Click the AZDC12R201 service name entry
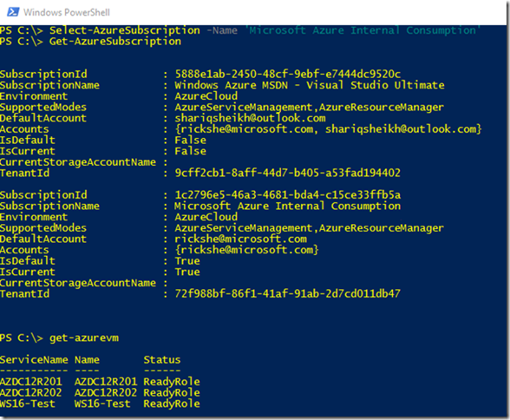Image resolution: width=510 pixels, height=420 pixels. click(31, 382)
